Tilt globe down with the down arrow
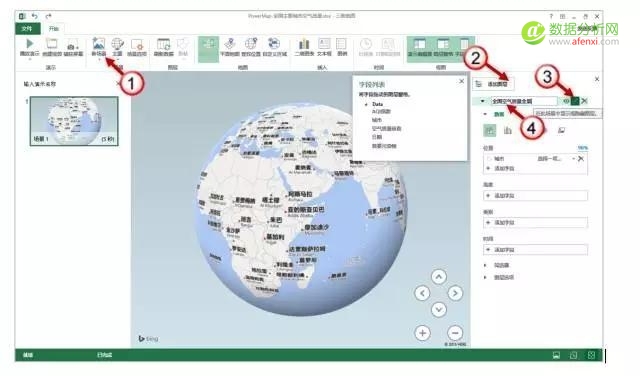640x376 pixels. pos(439,309)
